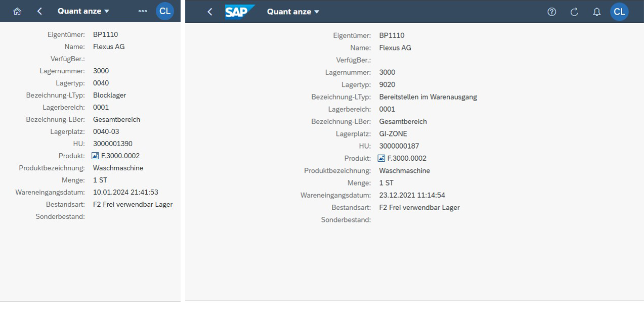Select HU value 3000001390

pyautogui.click(x=113, y=144)
